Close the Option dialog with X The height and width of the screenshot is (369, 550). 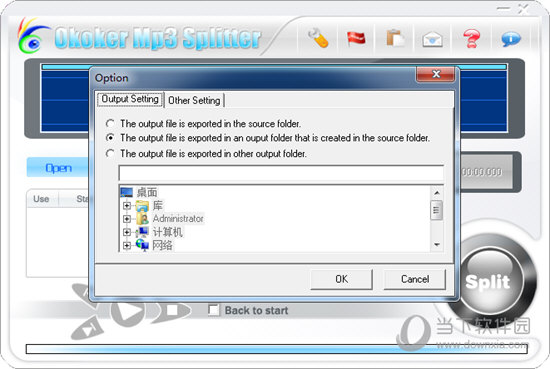coord(436,74)
